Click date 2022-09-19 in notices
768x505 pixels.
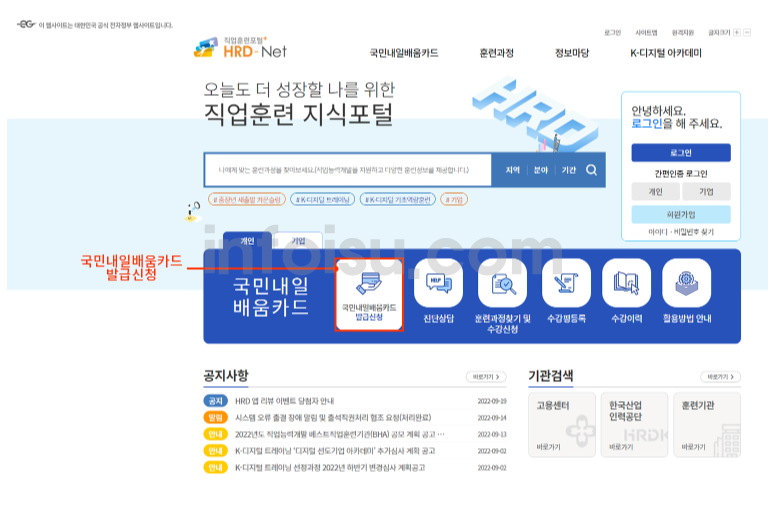(x=492, y=401)
